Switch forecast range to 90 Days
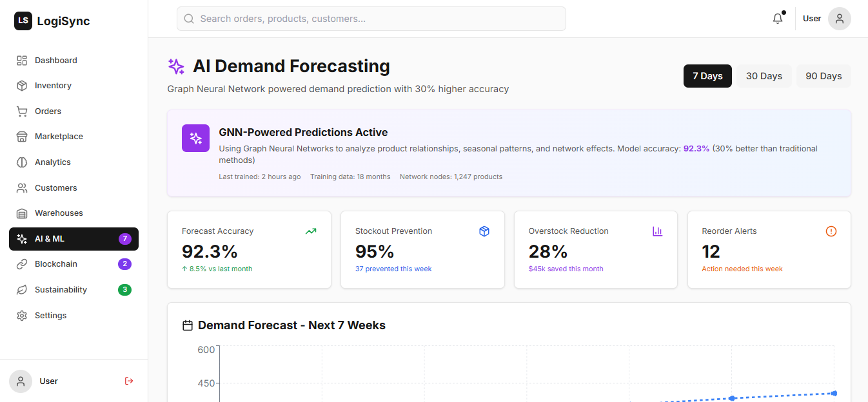Screen dimensions: 868x402 coord(824,76)
